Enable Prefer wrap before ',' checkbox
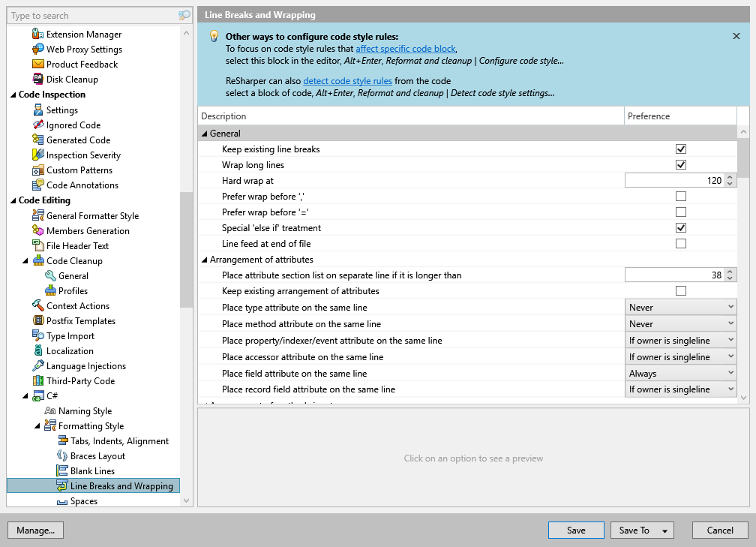 (x=681, y=197)
